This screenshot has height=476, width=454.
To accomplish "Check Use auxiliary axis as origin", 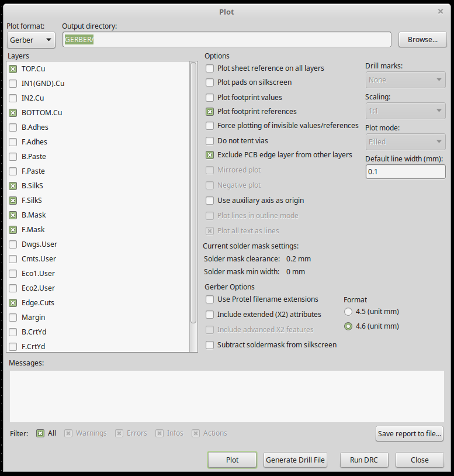I will pos(210,201).
